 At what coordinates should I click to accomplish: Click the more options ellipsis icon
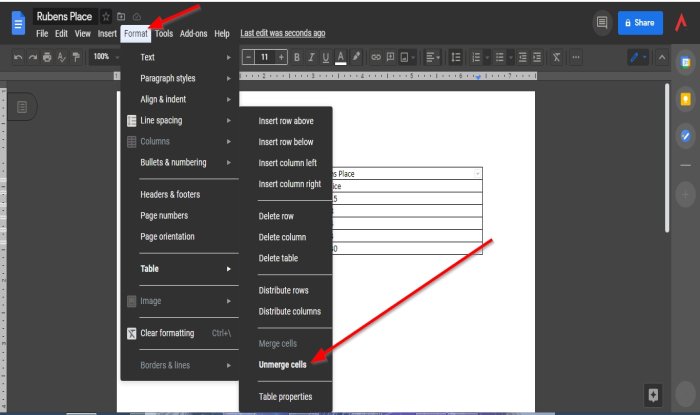coord(576,57)
